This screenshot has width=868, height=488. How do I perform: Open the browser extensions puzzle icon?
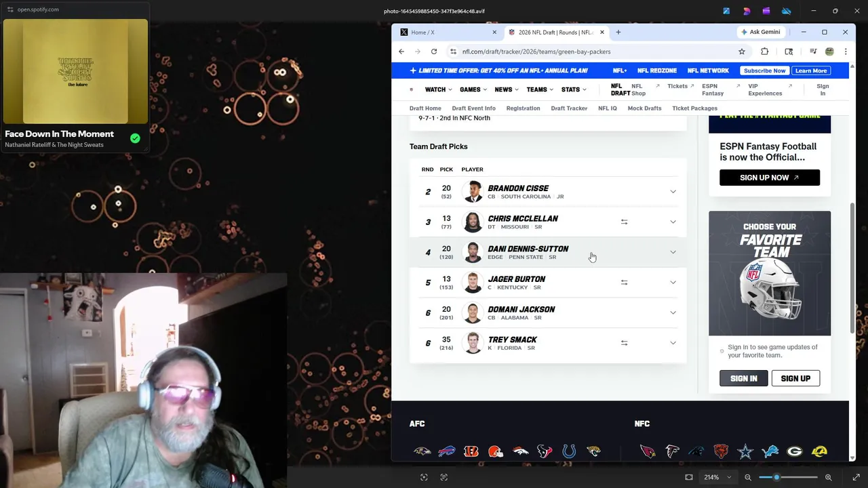(765, 52)
